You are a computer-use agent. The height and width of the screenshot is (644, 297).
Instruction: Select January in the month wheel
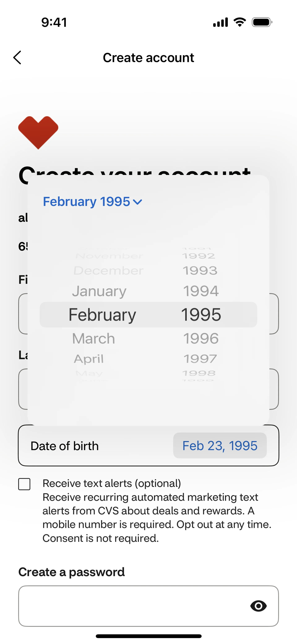pos(99,291)
